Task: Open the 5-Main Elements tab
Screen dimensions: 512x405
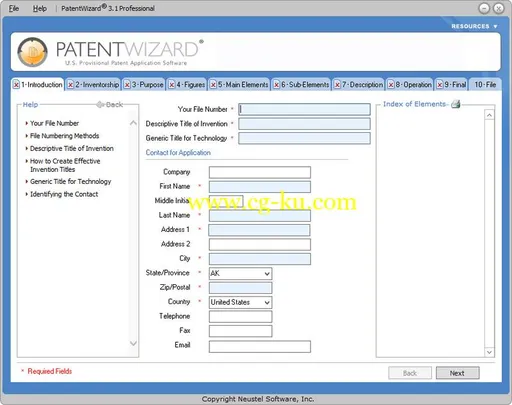Action: [x=239, y=85]
